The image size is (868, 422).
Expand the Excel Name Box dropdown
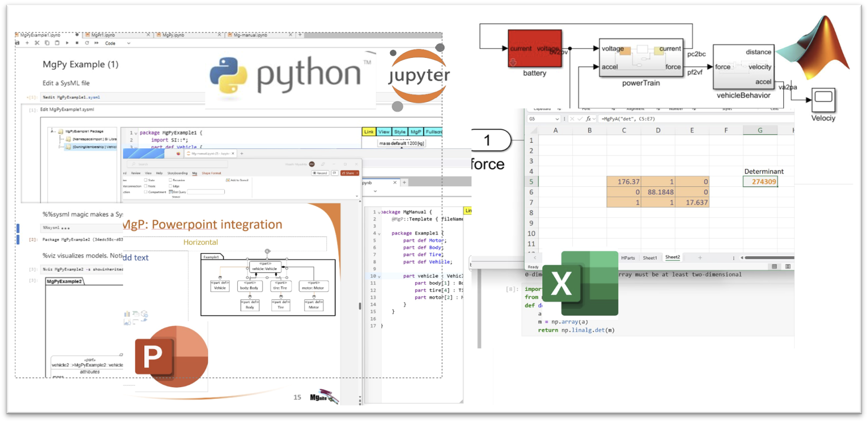(x=557, y=119)
